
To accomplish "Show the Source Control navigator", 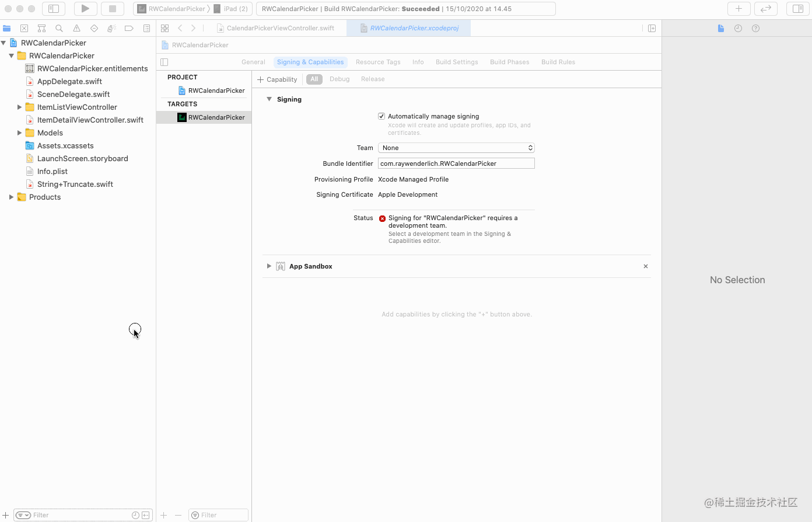I will (24, 28).
